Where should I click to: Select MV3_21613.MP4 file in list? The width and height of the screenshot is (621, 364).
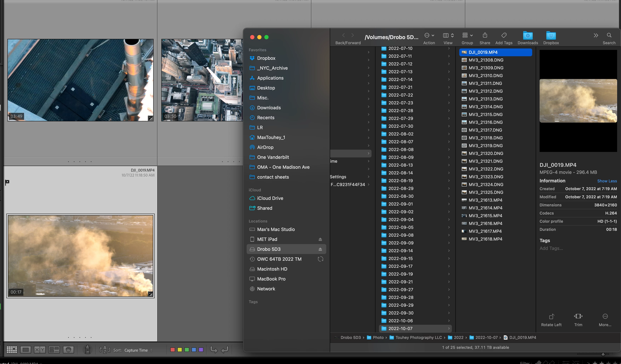point(485,200)
